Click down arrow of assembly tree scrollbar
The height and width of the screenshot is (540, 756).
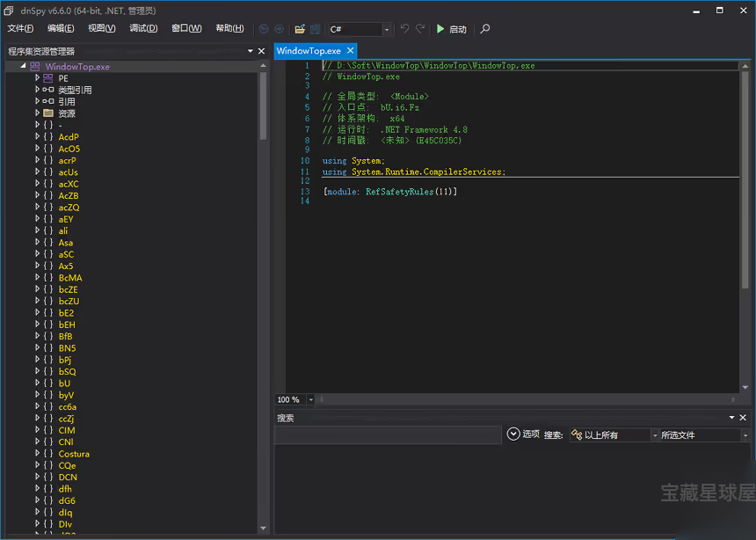click(x=263, y=529)
